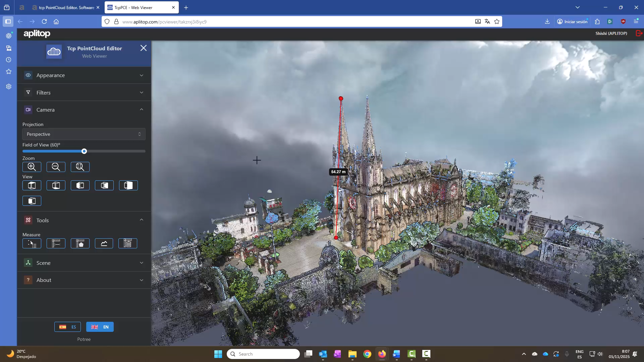
Task: Expand the Appearance section
Action: pyautogui.click(x=84, y=75)
